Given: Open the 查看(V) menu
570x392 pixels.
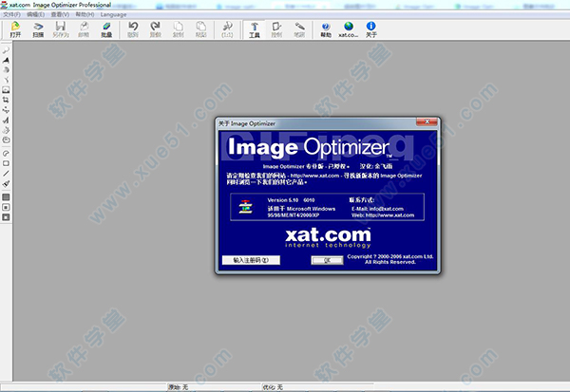Looking at the screenshot, I should pos(60,14).
